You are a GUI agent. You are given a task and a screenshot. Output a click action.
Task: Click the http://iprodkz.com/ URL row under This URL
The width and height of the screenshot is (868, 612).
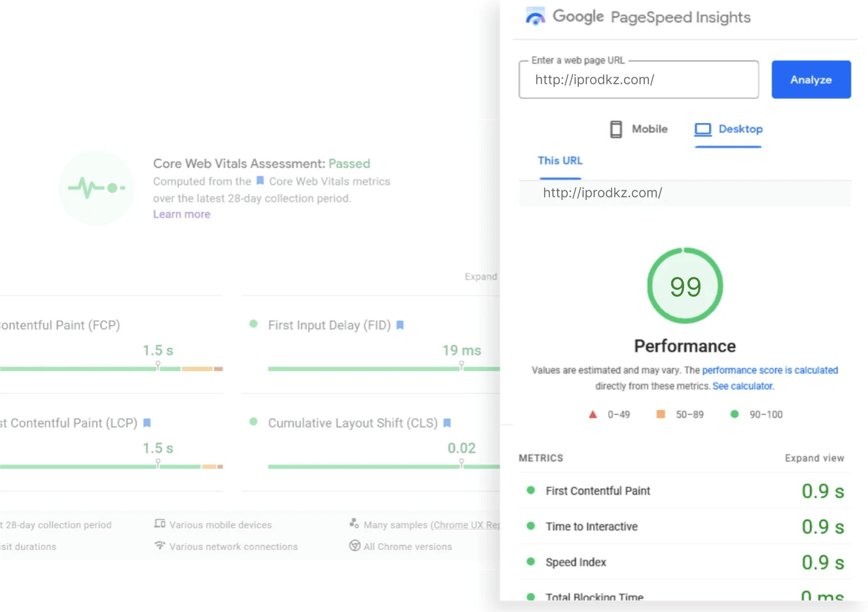[x=685, y=193]
